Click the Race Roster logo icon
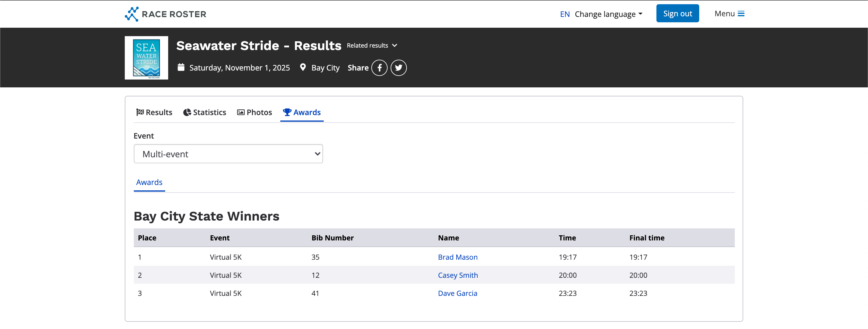868x329 pixels. (132, 14)
